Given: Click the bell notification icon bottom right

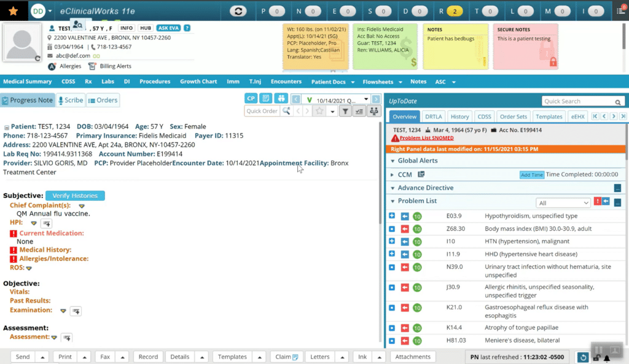Looking at the screenshot, I should click(x=607, y=358).
